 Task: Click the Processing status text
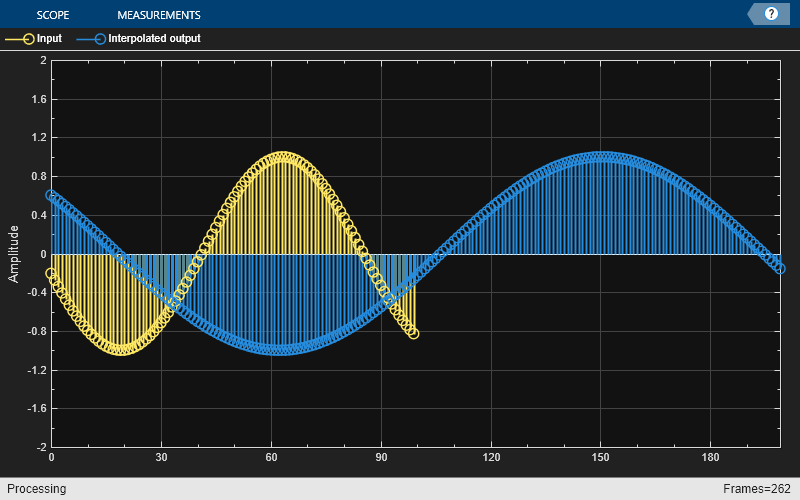pyautogui.click(x=36, y=489)
